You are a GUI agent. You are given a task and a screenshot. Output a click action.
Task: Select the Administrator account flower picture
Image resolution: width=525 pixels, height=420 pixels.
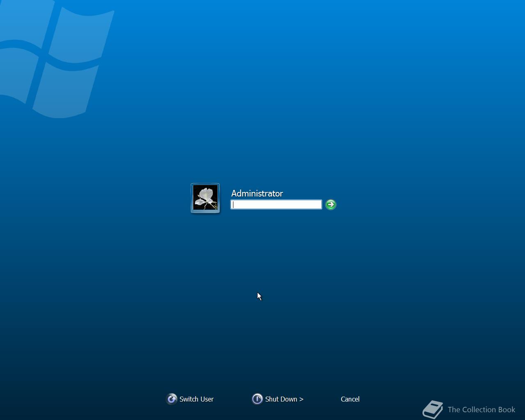coord(205,198)
